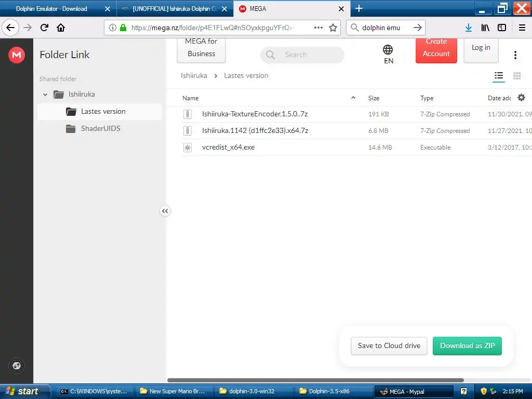Image resolution: width=532 pixels, height=399 pixels.
Task: Show site information icon in address bar
Action: (113, 28)
